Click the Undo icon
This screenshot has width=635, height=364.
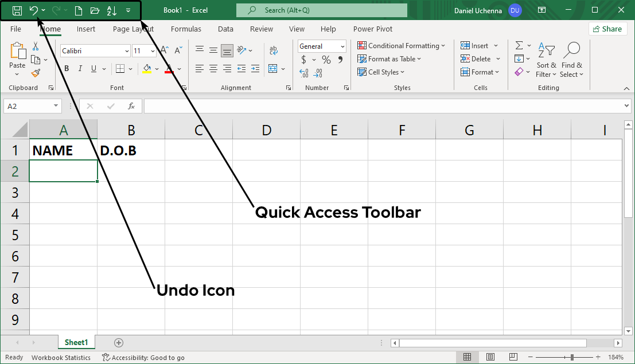34,10
